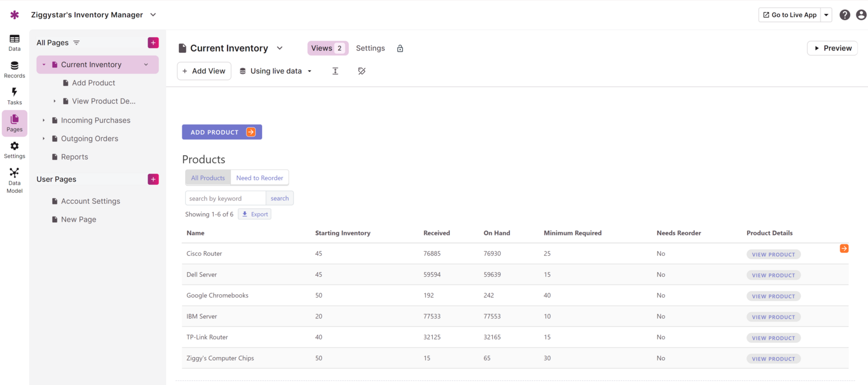Open the Using live data dropdown
The width and height of the screenshot is (868, 385).
click(x=276, y=71)
